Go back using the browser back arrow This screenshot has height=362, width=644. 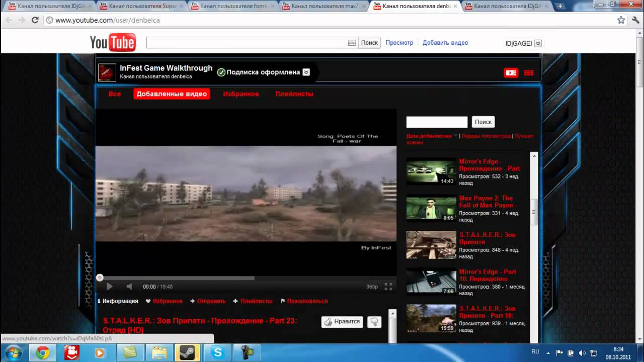[9, 20]
